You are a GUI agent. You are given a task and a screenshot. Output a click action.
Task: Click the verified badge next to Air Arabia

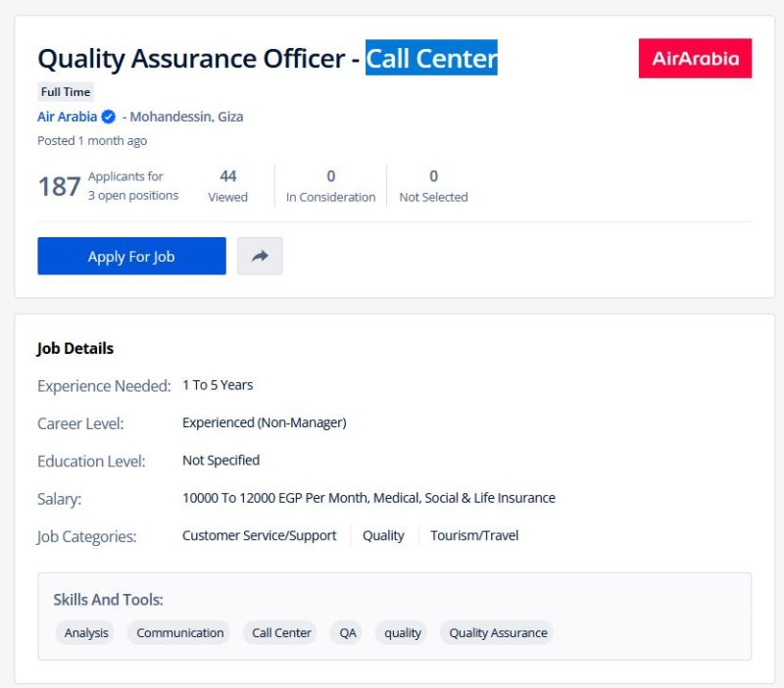(108, 117)
